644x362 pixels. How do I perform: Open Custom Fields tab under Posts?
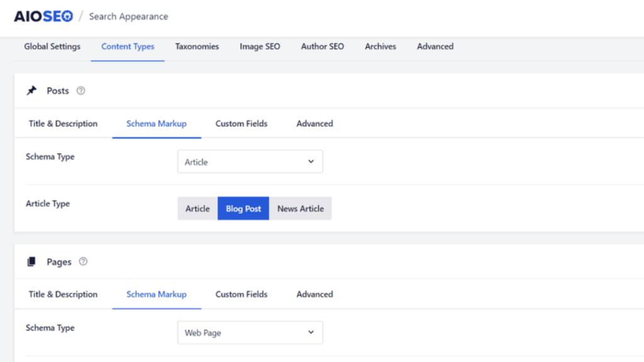241,124
